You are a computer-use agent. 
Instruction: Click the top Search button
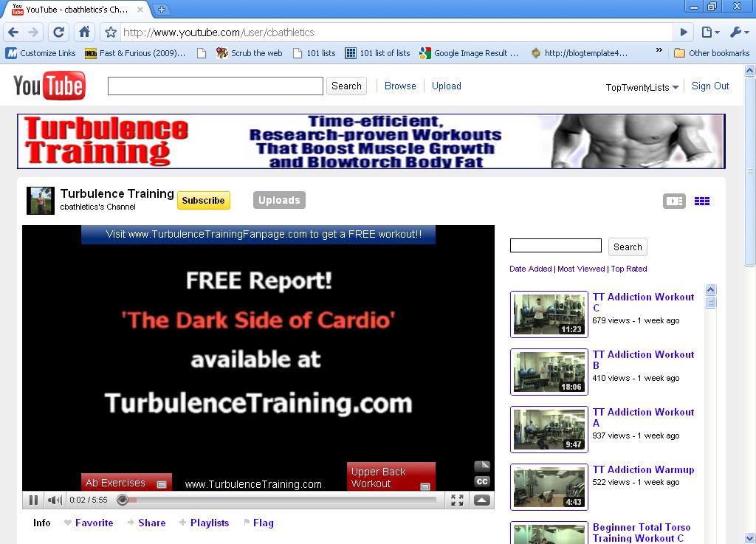point(346,86)
